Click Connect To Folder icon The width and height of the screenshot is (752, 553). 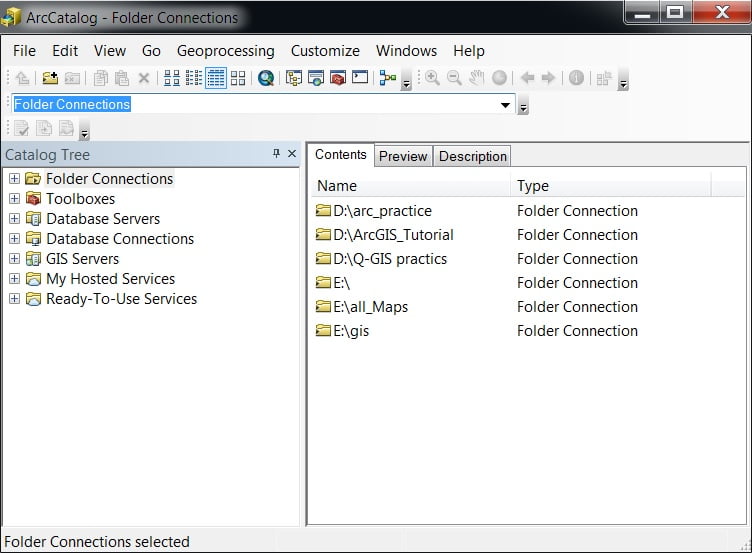[x=50, y=78]
